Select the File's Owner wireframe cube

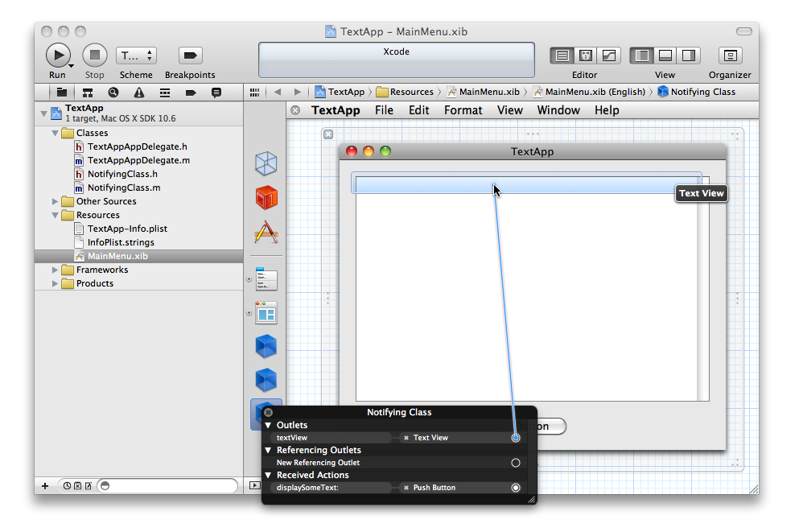point(266,163)
